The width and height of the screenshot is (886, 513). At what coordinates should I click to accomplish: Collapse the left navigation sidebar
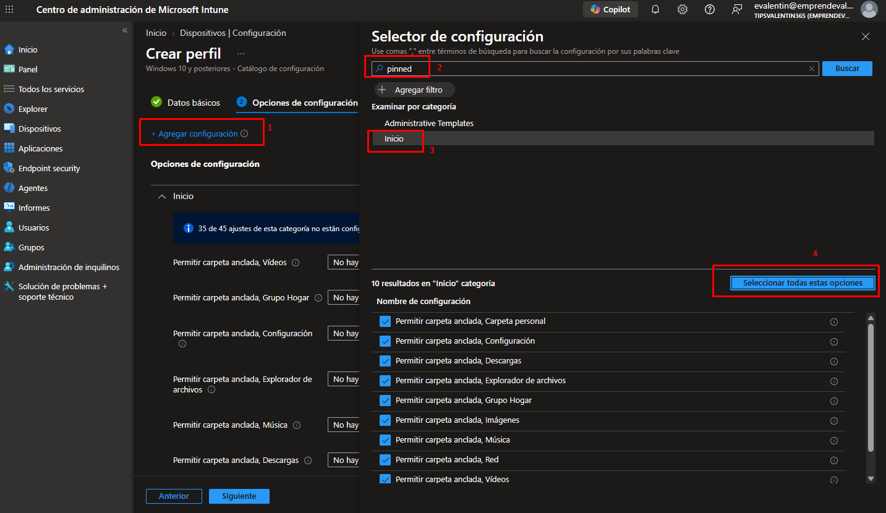pyautogui.click(x=125, y=31)
